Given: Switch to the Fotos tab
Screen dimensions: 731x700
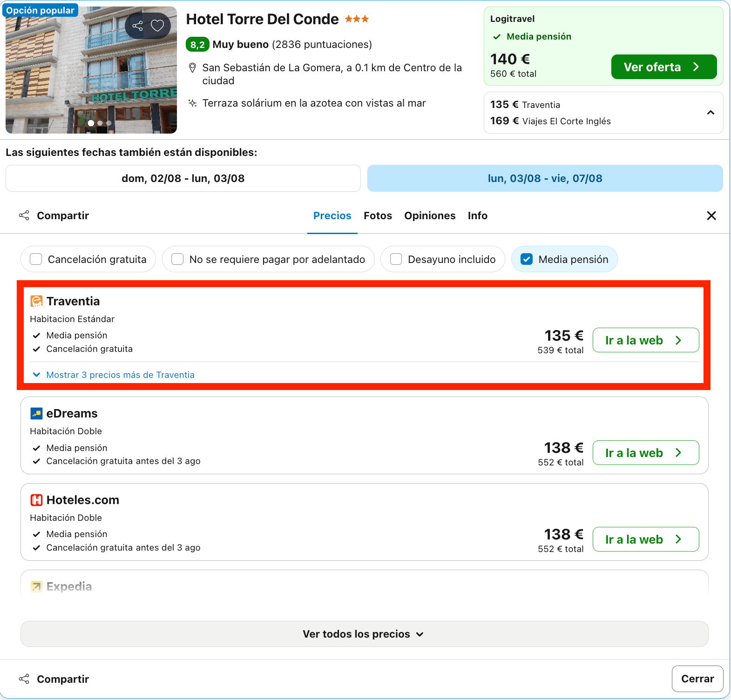Looking at the screenshot, I should point(378,215).
